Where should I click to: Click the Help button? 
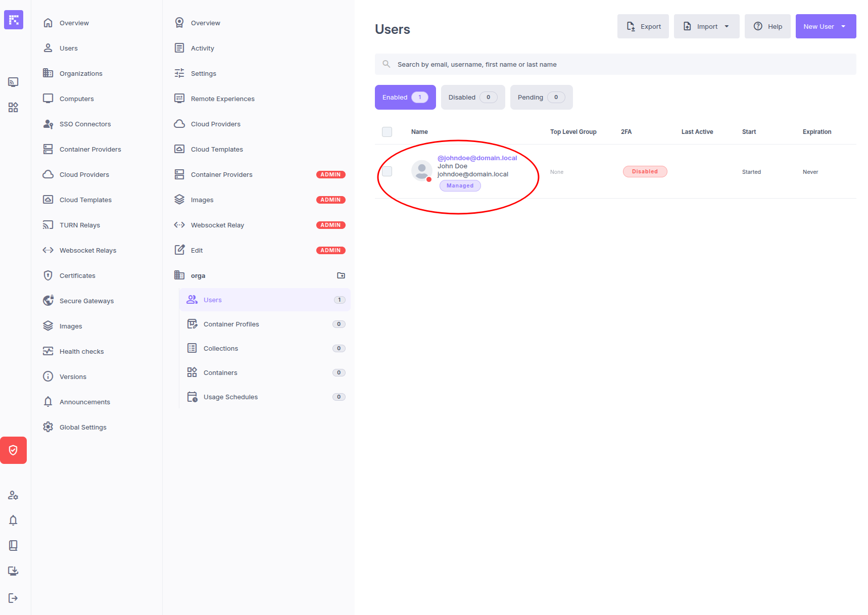pyautogui.click(x=767, y=26)
